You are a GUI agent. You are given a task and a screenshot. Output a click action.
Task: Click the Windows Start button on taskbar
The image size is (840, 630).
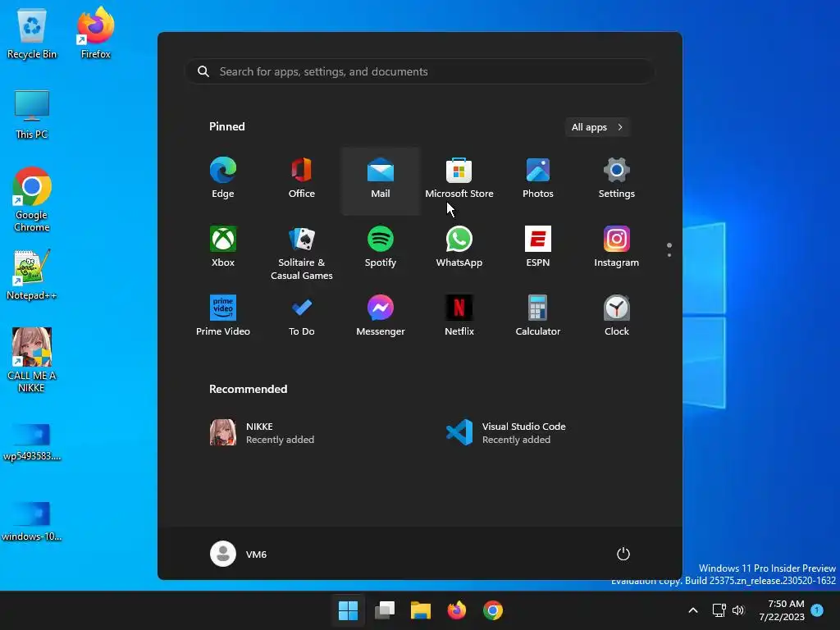pyautogui.click(x=348, y=610)
